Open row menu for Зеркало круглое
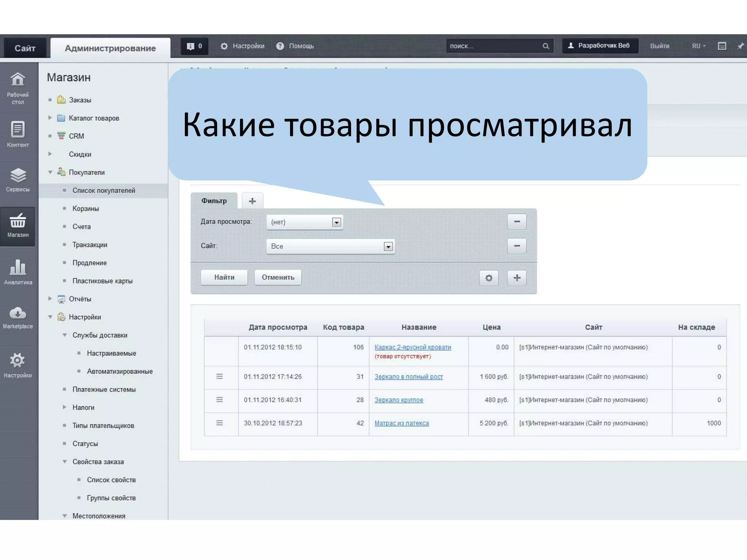 tap(220, 400)
